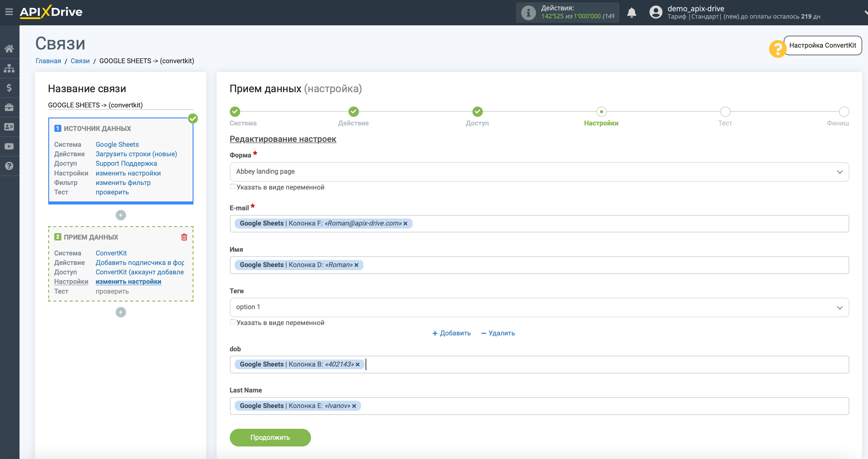This screenshot has width=868, height=459.
Task: Open the dollar billing icon in sidebar
Action: [x=9, y=88]
